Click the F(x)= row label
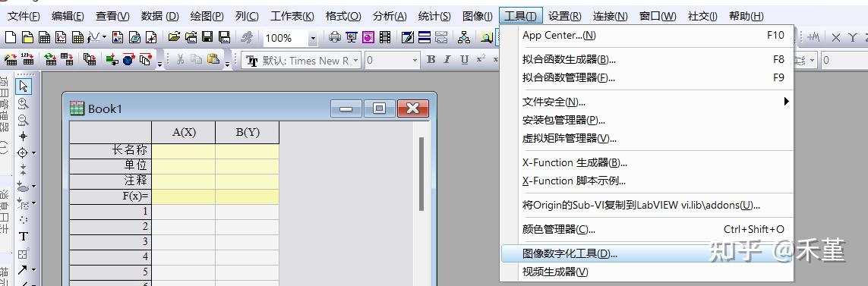 (111, 196)
